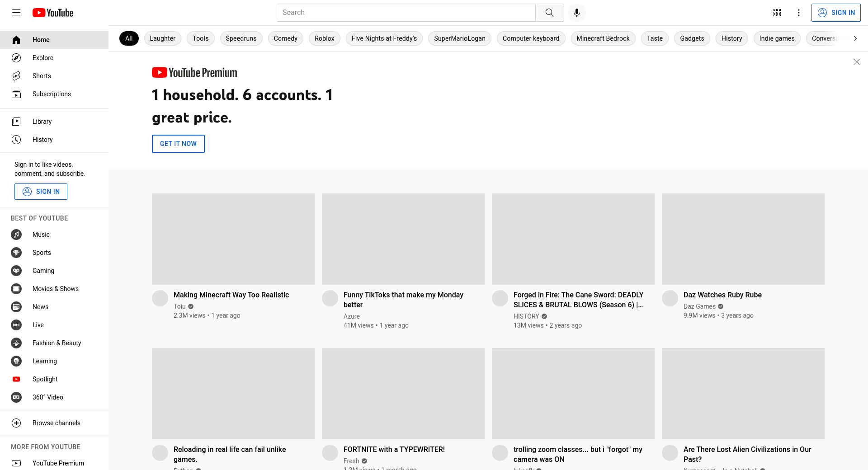
Task: Click the Live broadcast icon
Action: pyautogui.click(x=16, y=325)
